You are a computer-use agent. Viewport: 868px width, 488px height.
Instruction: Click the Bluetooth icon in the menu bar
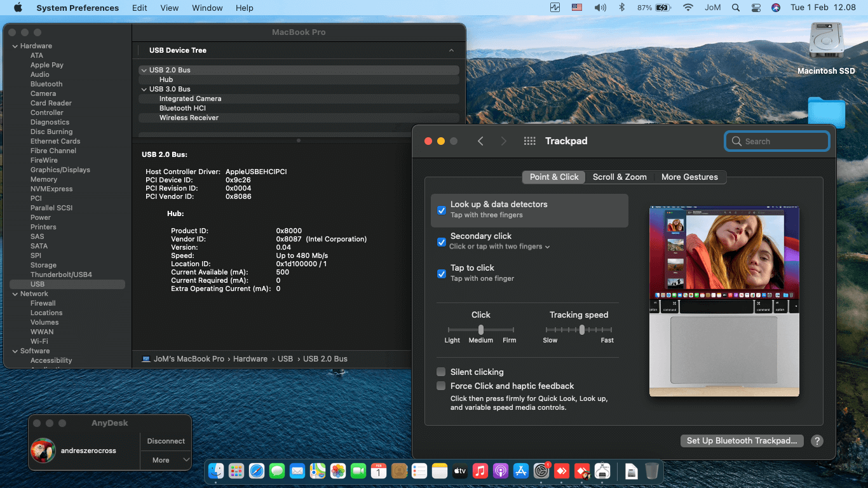(x=622, y=8)
